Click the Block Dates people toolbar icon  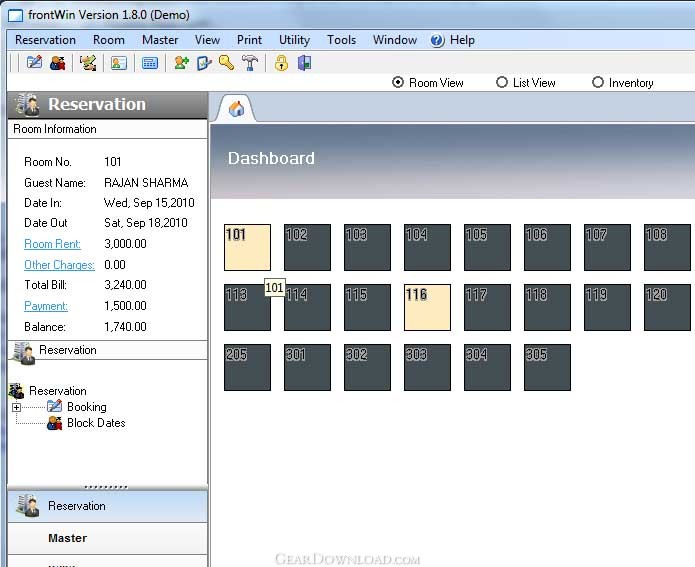pyautogui.click(x=58, y=63)
